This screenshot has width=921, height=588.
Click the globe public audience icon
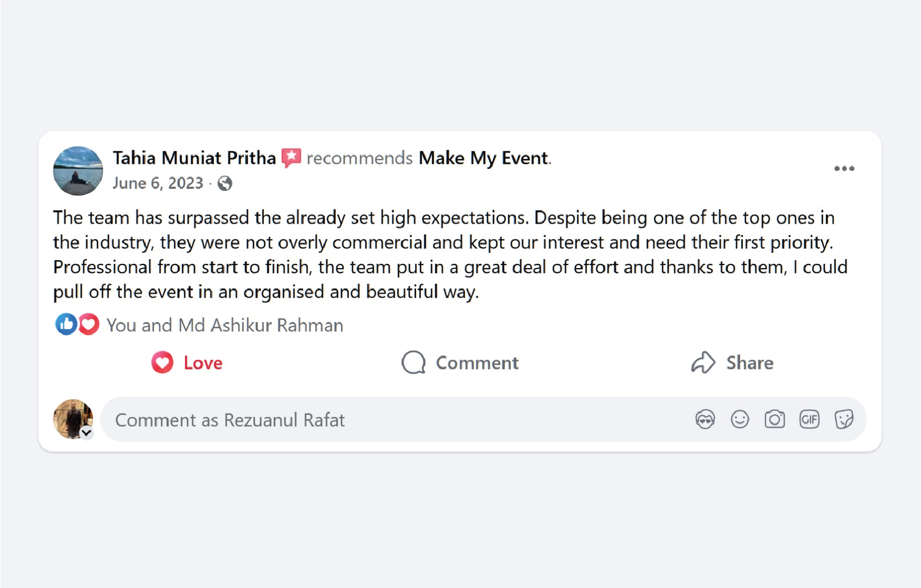(x=225, y=183)
